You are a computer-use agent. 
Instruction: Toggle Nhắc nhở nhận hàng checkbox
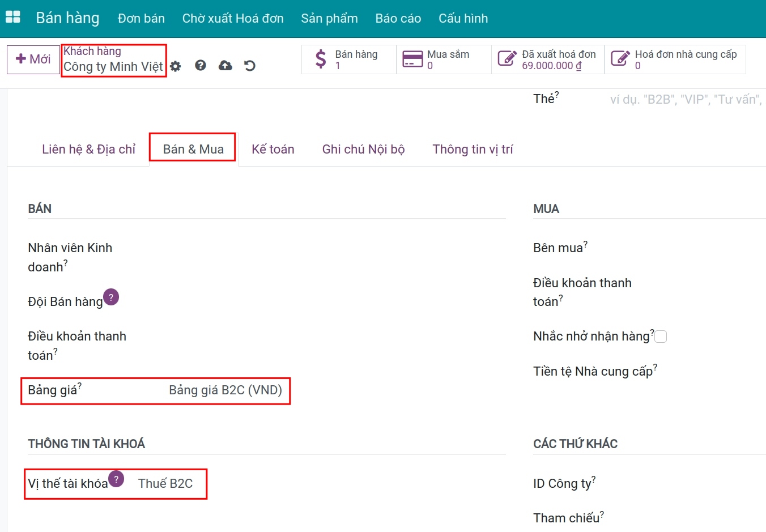(x=661, y=337)
